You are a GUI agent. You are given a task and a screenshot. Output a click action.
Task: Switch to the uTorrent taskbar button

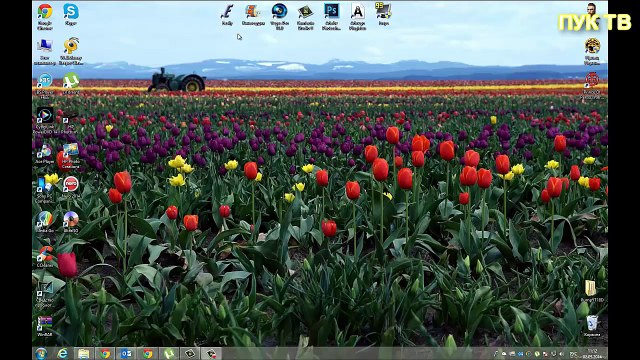169,353
